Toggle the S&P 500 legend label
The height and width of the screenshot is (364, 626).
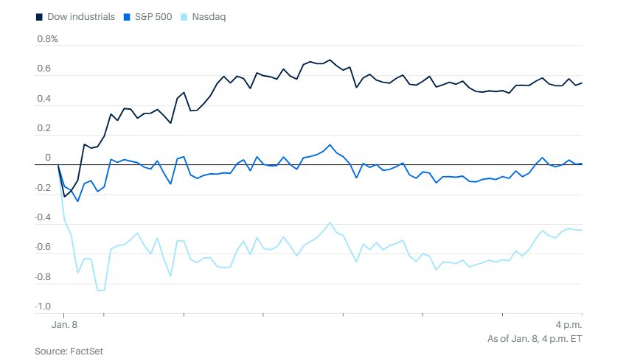(153, 16)
